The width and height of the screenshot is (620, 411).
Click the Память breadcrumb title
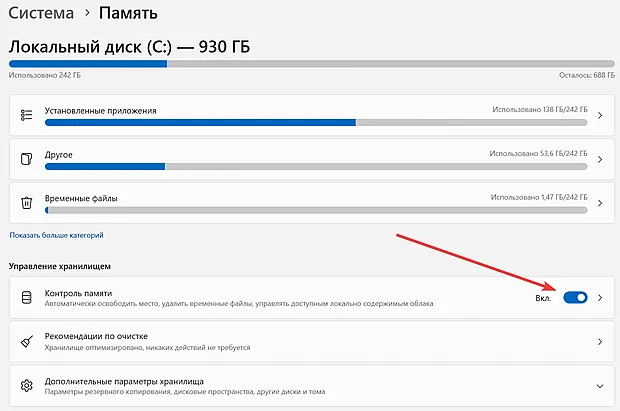128,13
